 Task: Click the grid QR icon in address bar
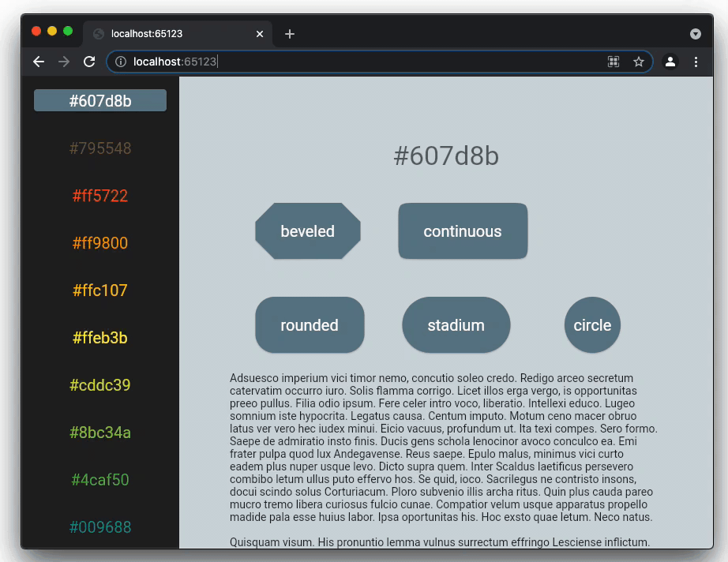click(614, 62)
